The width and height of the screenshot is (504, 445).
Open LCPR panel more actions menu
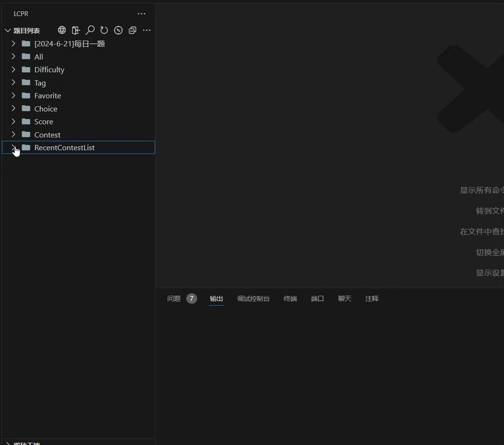[141, 14]
